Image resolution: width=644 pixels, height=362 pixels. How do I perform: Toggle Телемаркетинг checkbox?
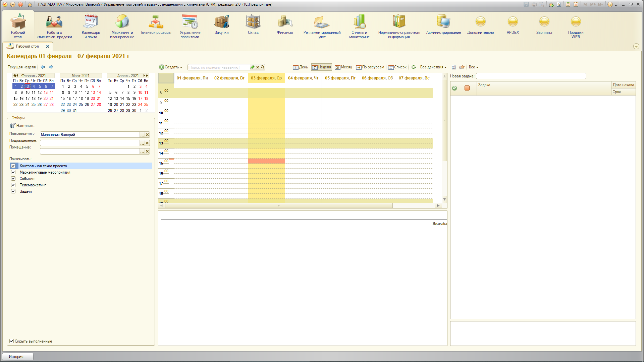(13, 185)
